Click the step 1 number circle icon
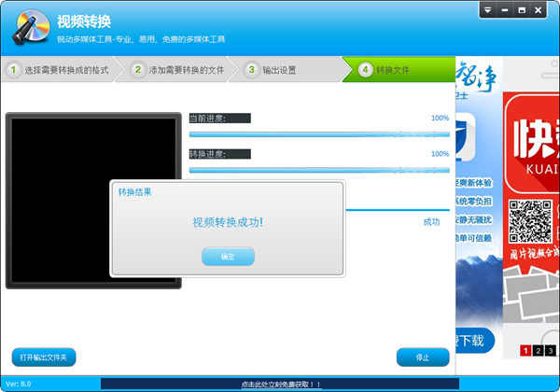This screenshot has height=392, width=560. click(x=13, y=70)
